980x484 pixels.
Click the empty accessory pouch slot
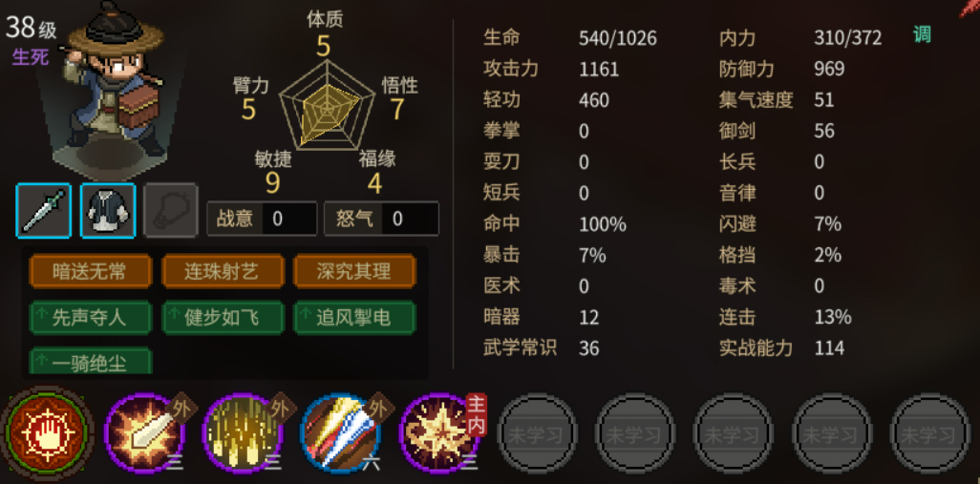pos(171,211)
